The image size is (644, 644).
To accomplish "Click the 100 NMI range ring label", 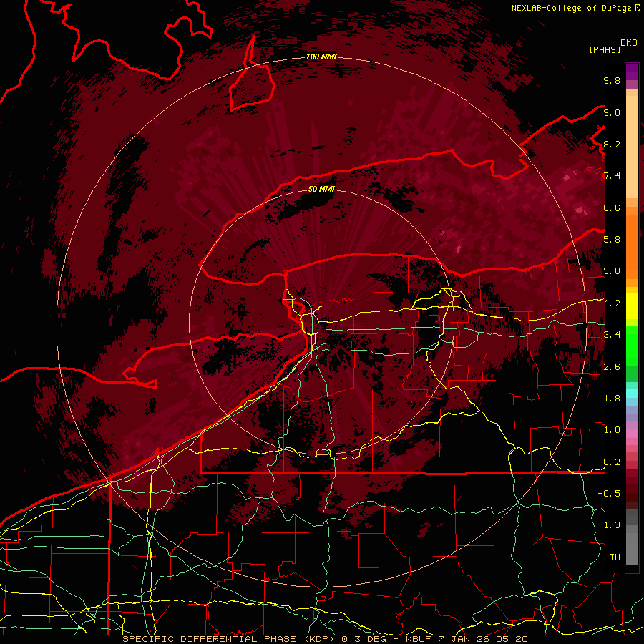I will pos(321,57).
